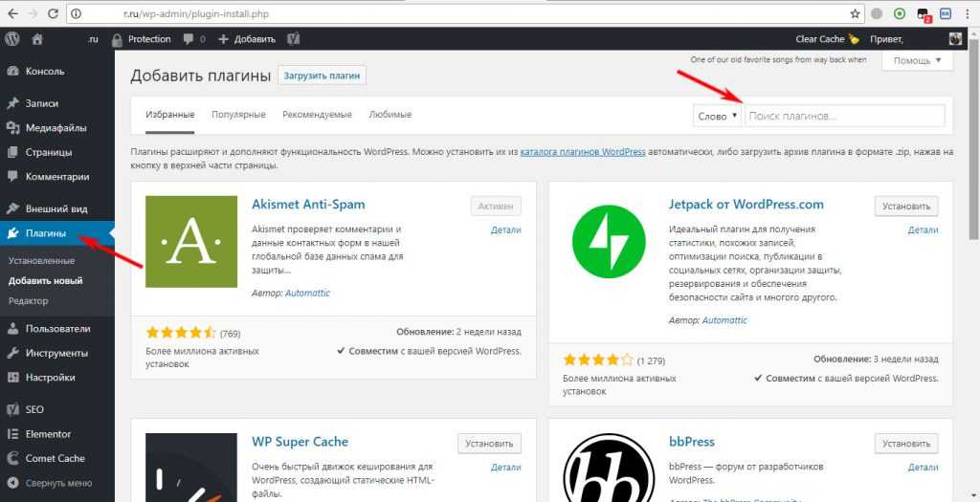Click the Akismet plugin logo

[x=191, y=242]
